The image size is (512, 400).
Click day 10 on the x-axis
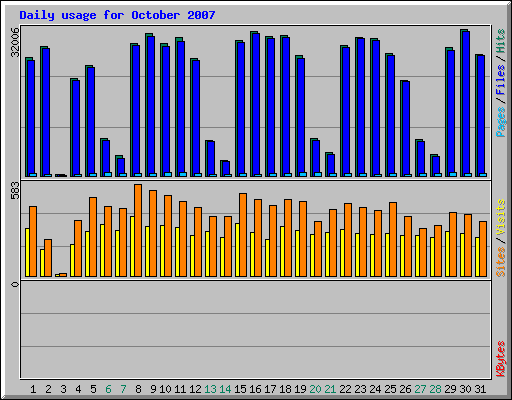coord(165,389)
